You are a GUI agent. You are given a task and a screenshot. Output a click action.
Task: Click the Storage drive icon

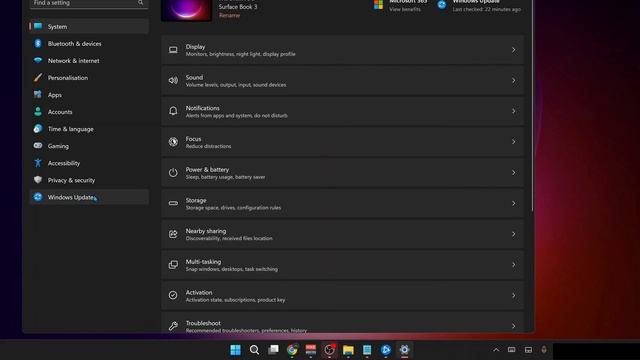pos(173,203)
